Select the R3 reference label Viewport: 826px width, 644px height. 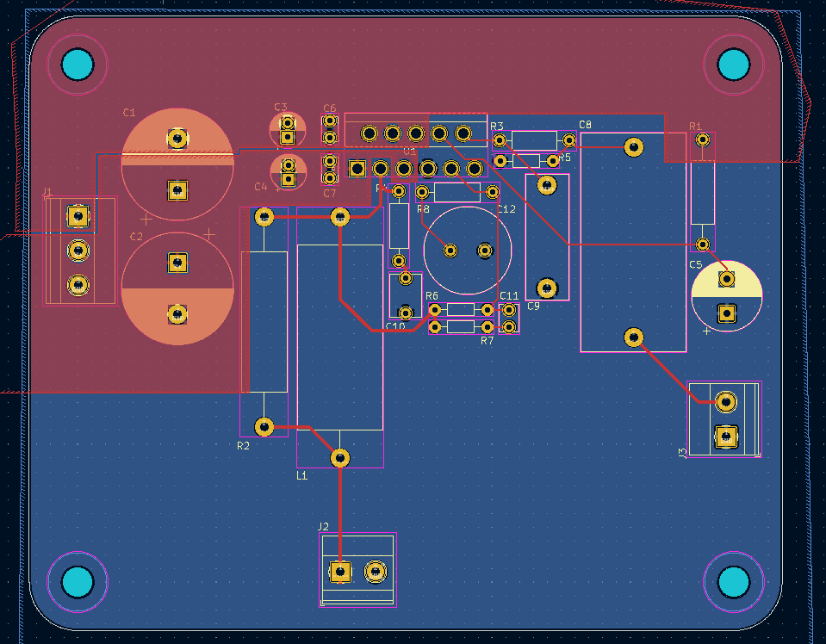[x=497, y=127]
